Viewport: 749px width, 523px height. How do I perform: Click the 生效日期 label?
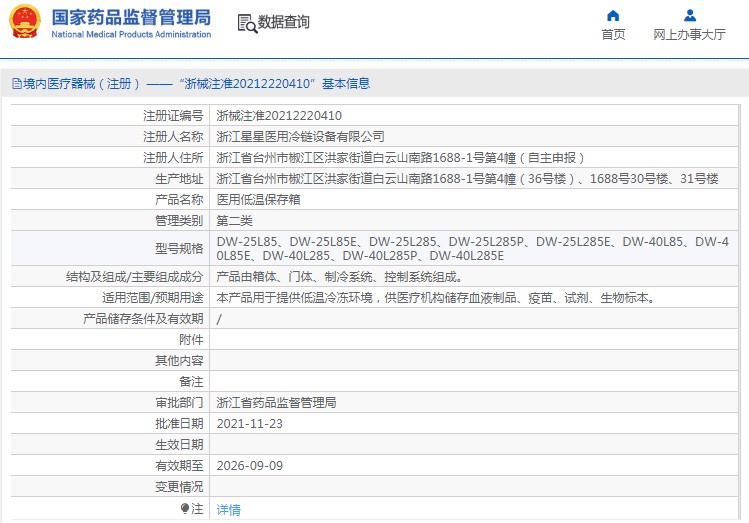(179, 445)
